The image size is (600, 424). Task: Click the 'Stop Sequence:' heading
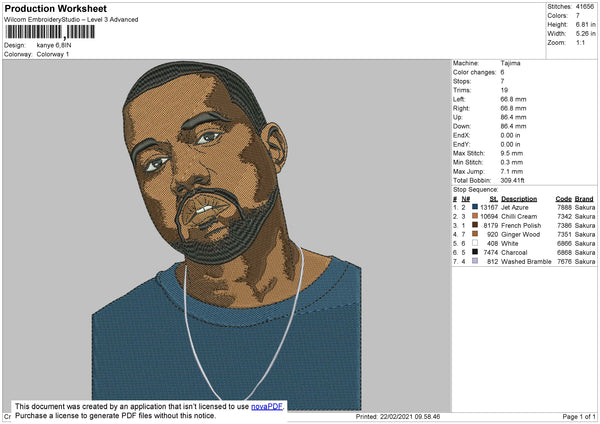pyautogui.click(x=476, y=190)
